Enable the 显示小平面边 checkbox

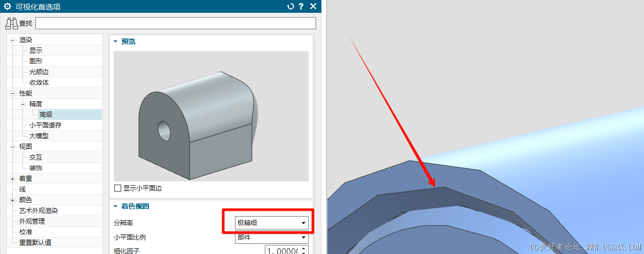118,188
